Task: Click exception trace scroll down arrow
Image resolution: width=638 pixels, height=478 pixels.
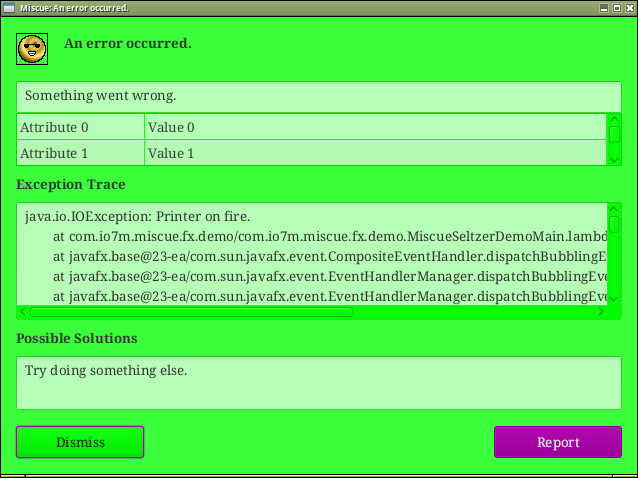Action: click(x=614, y=299)
